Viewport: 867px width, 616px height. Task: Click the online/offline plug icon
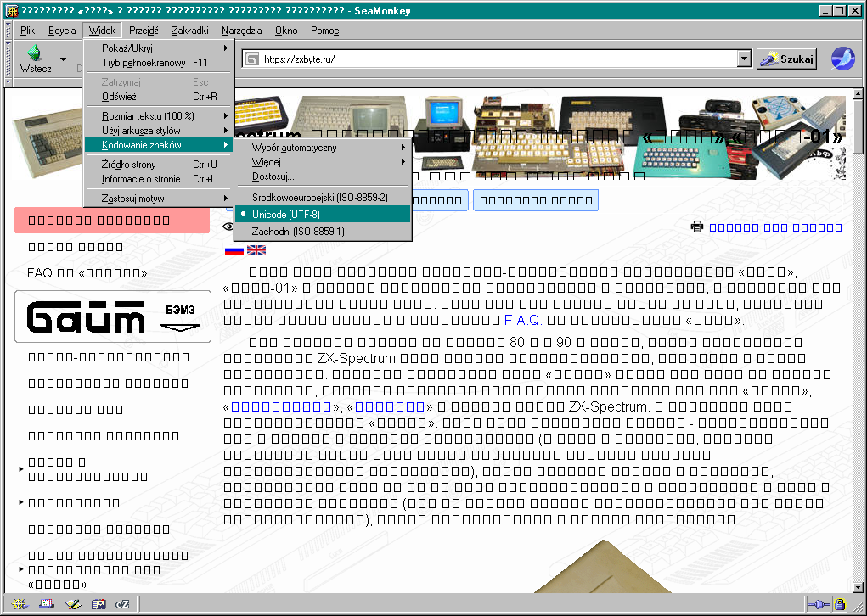pos(819,604)
